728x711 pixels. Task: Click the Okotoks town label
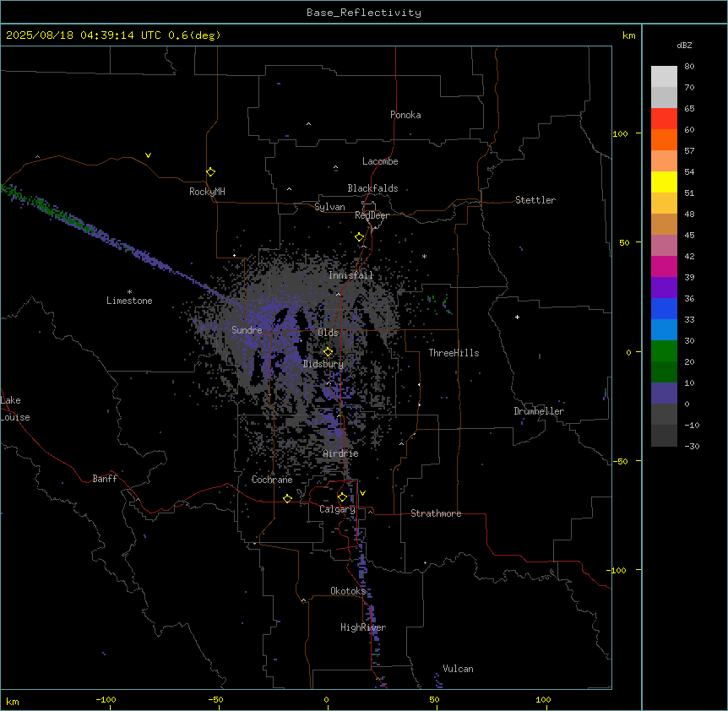pyautogui.click(x=348, y=591)
